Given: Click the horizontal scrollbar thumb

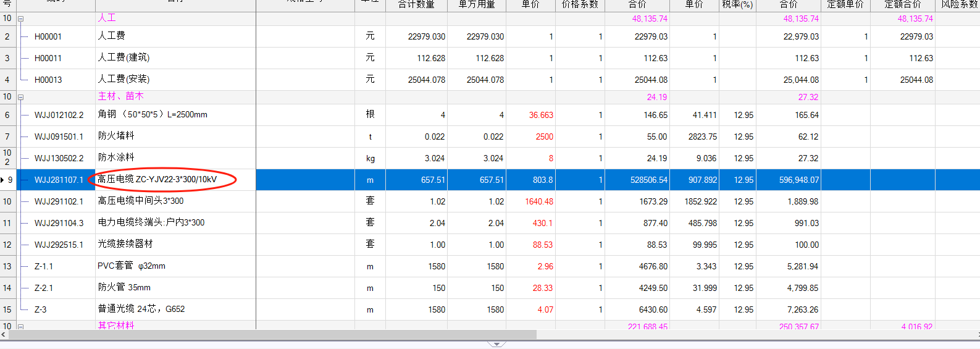Looking at the screenshot, I should (272, 335).
